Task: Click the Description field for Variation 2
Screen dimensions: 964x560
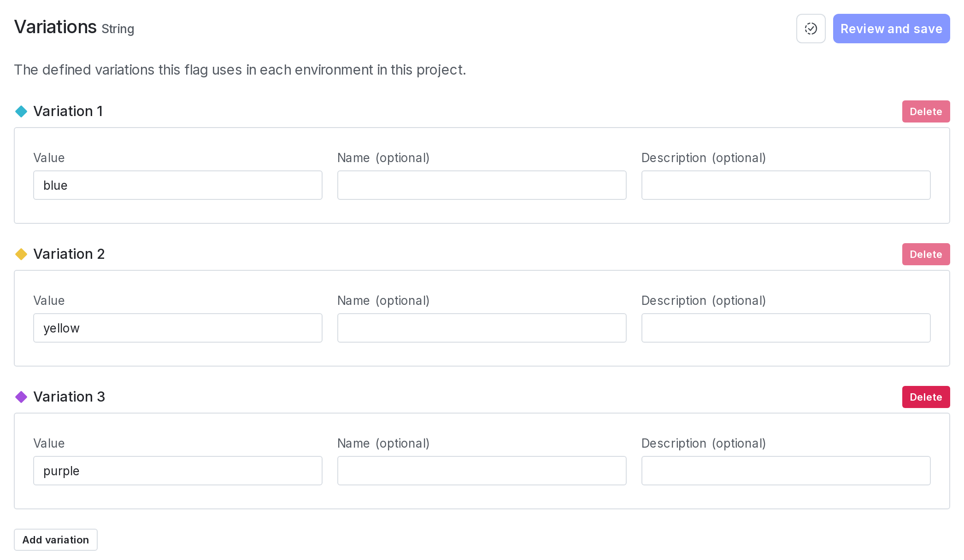Action: tap(786, 328)
